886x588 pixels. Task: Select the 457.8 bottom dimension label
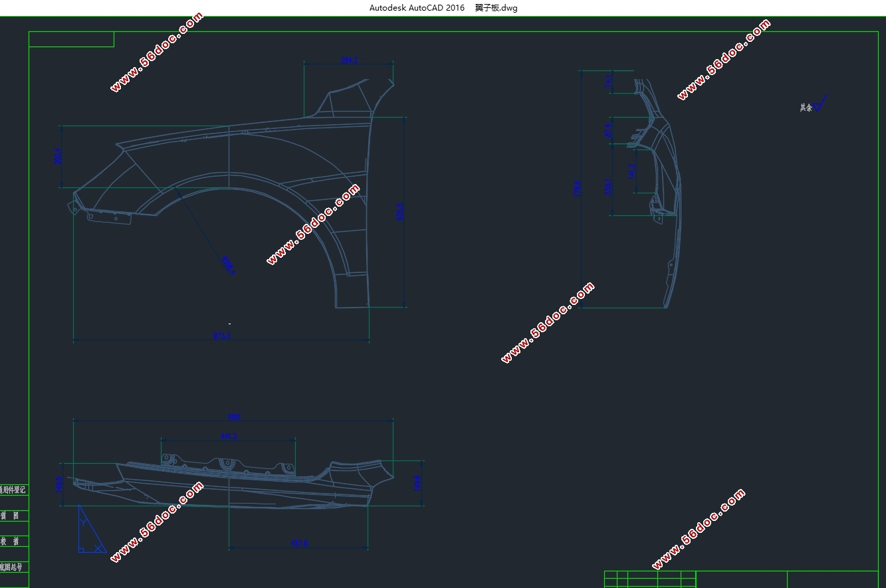tap(299, 544)
